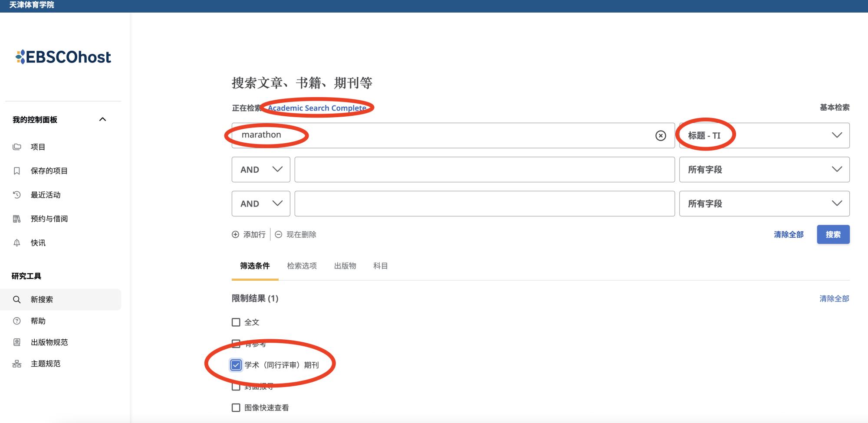Image resolution: width=868 pixels, height=423 pixels.
Task: Switch to the 出版物 tab
Action: pyautogui.click(x=345, y=266)
